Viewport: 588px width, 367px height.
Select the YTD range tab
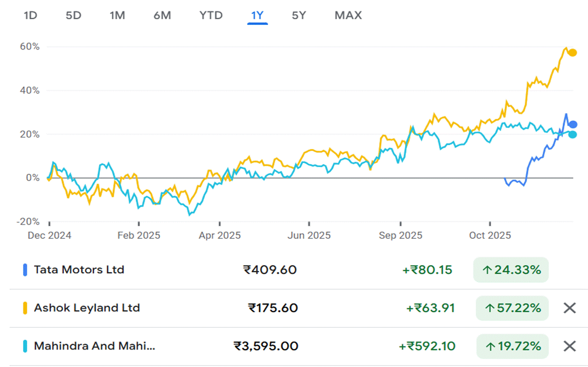[x=211, y=16]
